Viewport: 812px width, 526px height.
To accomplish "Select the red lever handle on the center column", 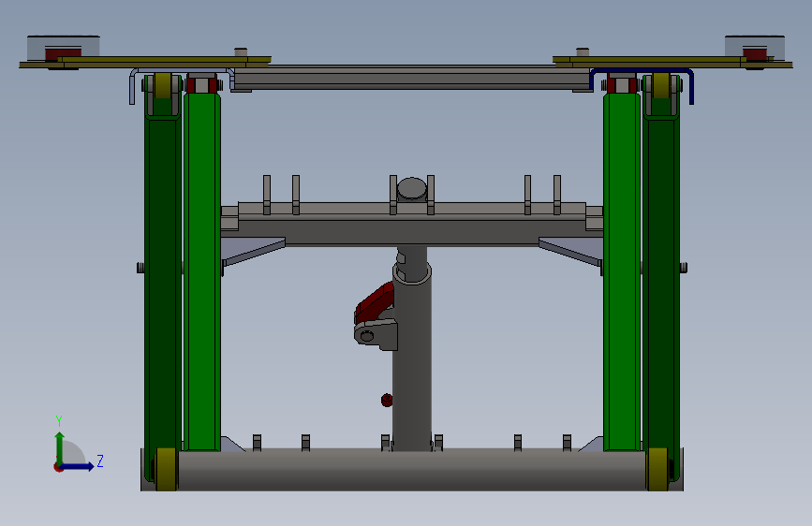I will pos(374,301).
